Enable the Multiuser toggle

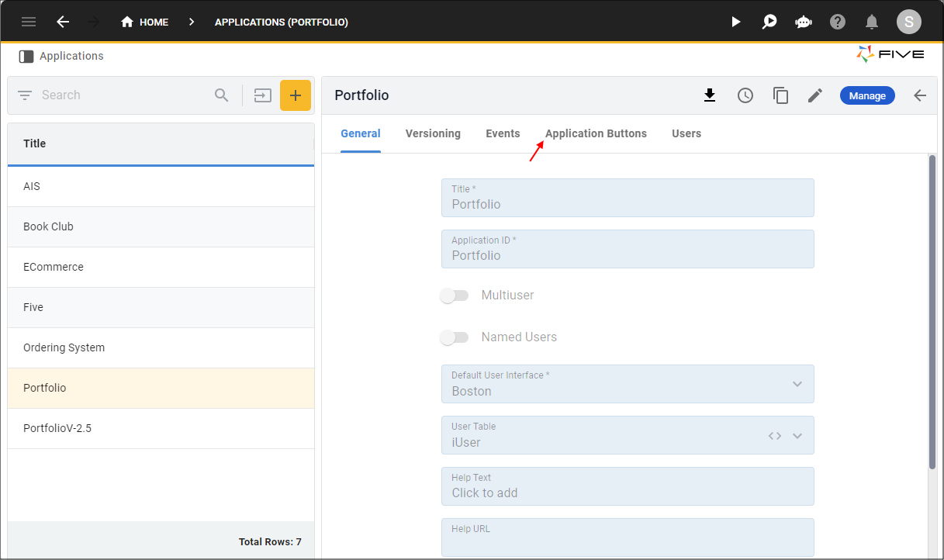coord(455,296)
